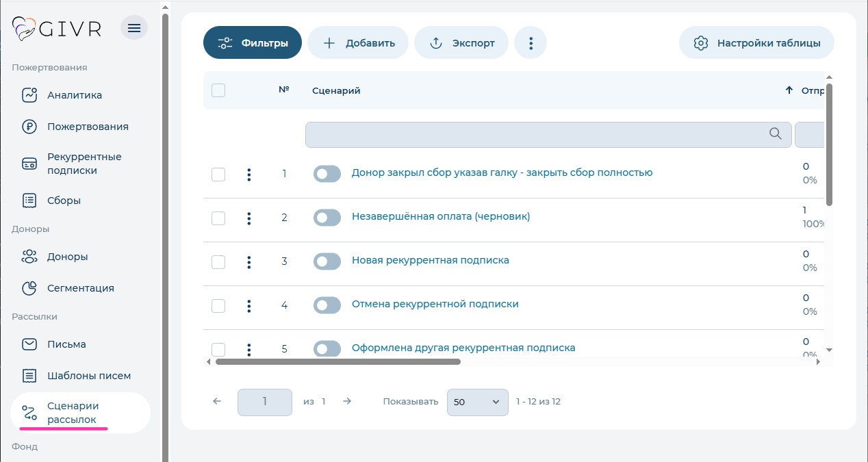
Task: Select the Сегментация icon in sidebar
Action: click(x=29, y=287)
